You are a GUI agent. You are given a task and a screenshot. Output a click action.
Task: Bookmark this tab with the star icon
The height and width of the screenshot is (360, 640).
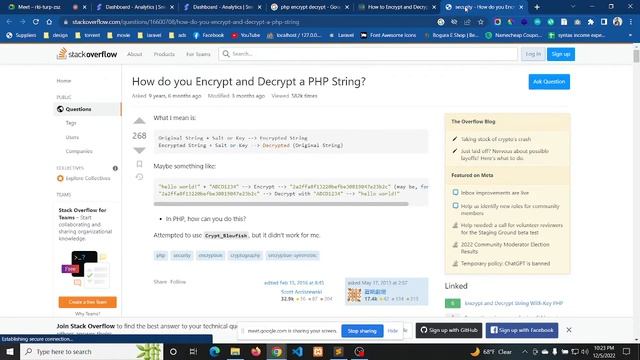[x=480, y=22]
